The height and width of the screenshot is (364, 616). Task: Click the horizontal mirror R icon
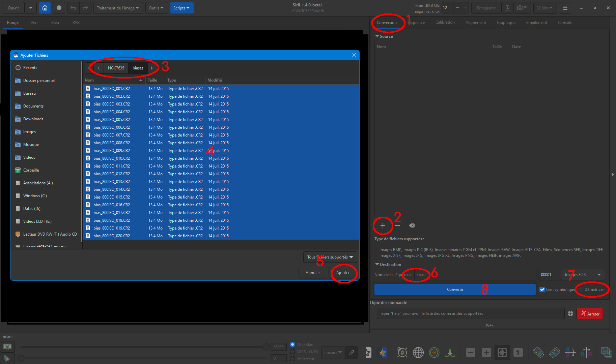point(586,353)
